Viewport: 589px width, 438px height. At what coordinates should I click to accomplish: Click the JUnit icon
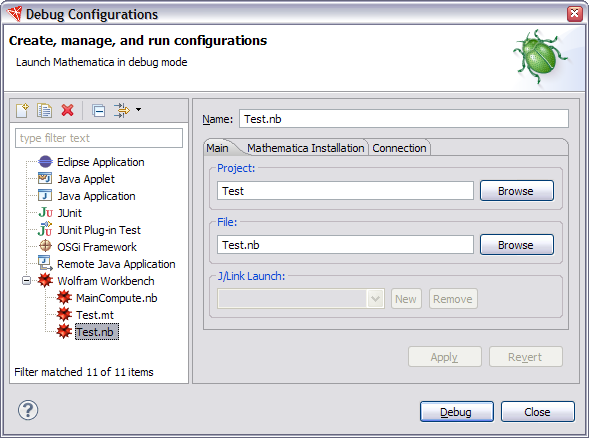[46, 213]
